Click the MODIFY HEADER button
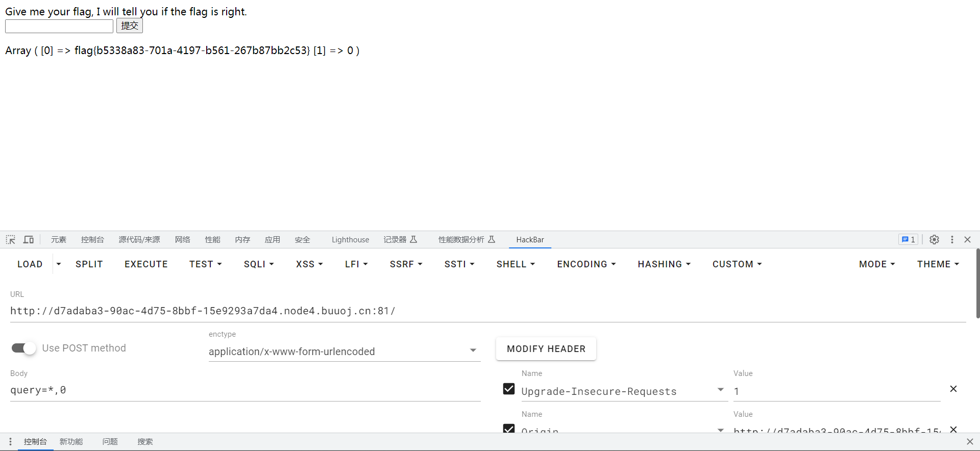 click(546, 349)
